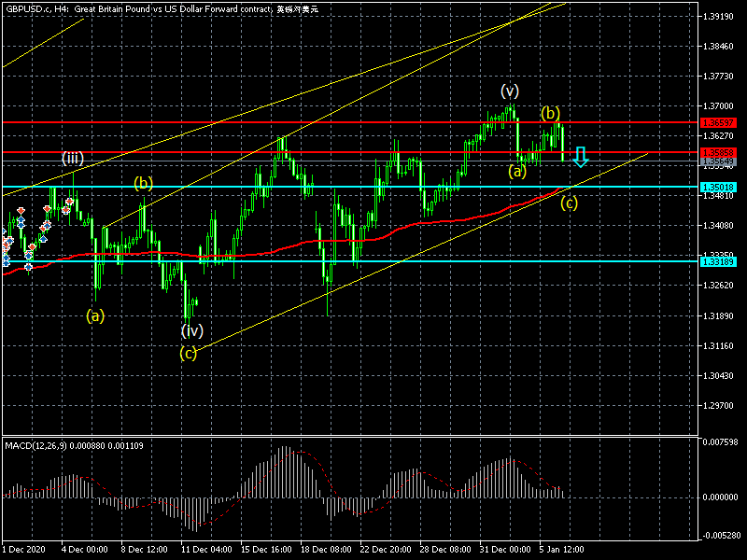
Task: Click the 1.31890 price scale value
Action: tap(718, 315)
